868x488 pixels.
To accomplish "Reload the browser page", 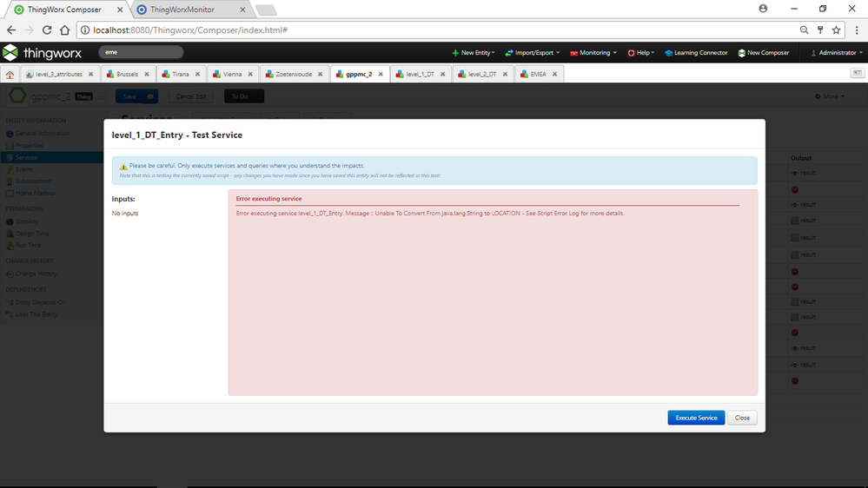I will tap(47, 30).
